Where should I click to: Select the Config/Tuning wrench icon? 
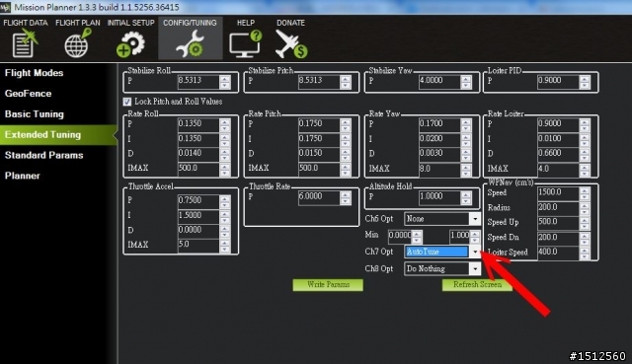(x=190, y=43)
